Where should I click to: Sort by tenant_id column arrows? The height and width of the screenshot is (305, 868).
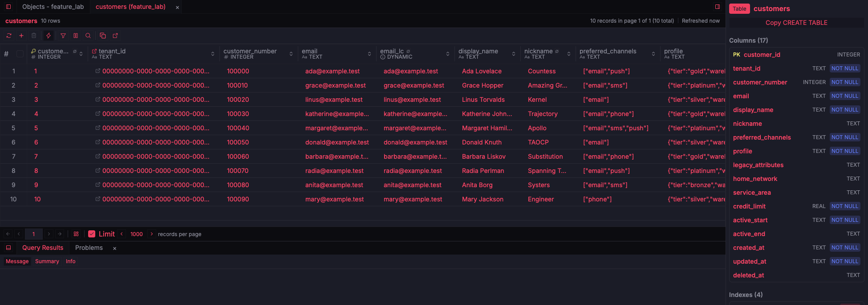click(x=213, y=54)
